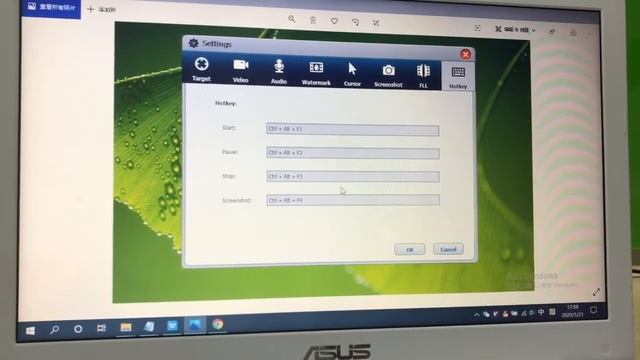The height and width of the screenshot is (360, 640).
Task: Click the Stop hotkey field
Action: click(x=353, y=176)
